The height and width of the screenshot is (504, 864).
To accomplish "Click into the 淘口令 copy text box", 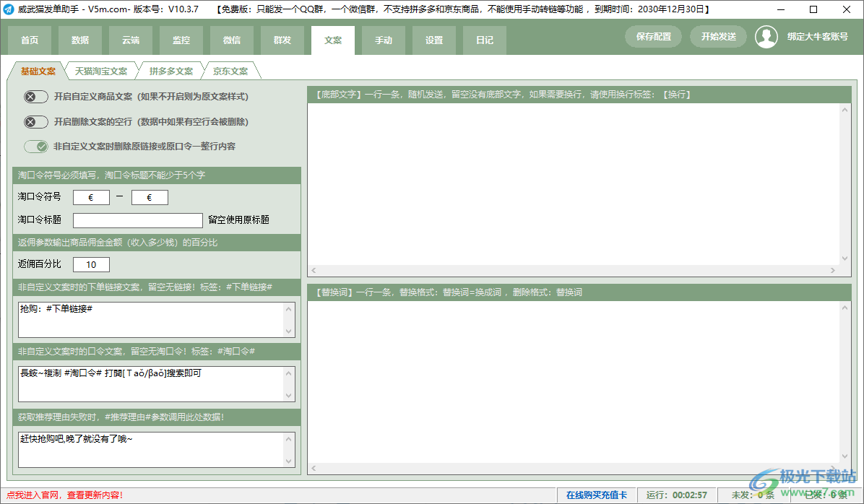I will 151,384.
